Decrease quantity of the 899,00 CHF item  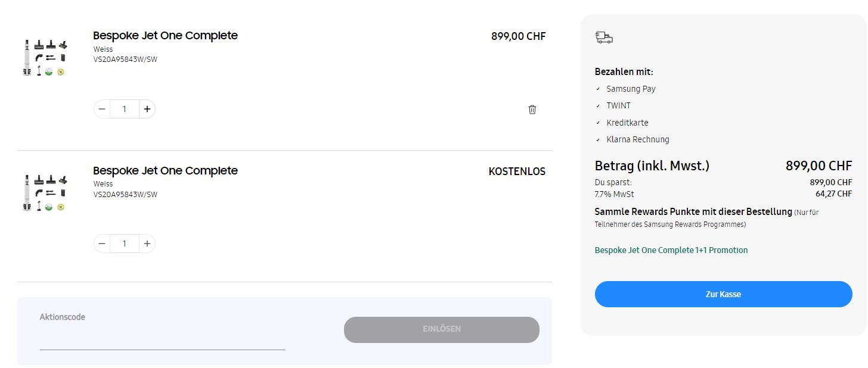pos(102,109)
